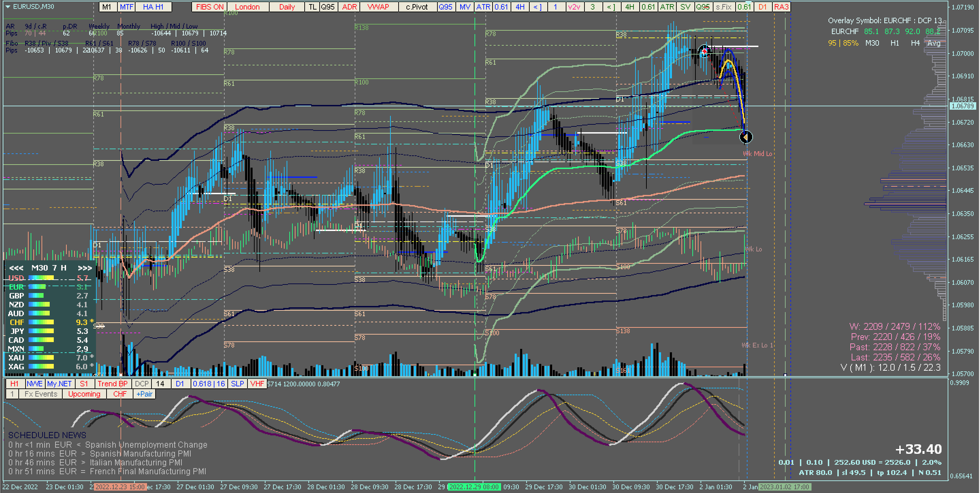Click the >>> next timeframe arrows
Viewport: 980px width, 493px height.
(x=84, y=268)
